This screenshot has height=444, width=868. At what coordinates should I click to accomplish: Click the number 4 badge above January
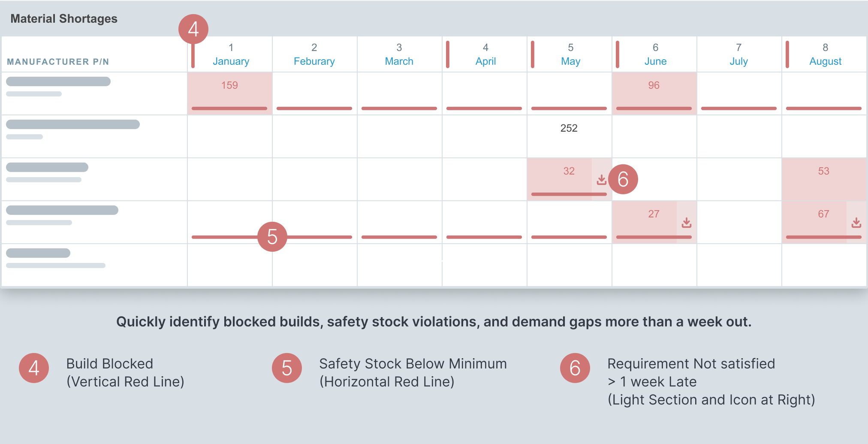193,29
